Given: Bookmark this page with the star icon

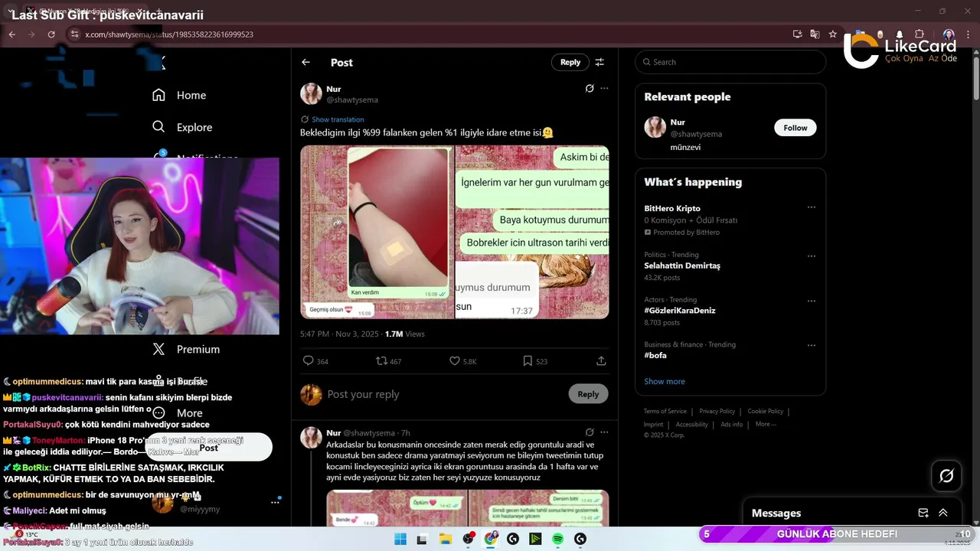Looking at the screenshot, I should pyautogui.click(x=833, y=34).
